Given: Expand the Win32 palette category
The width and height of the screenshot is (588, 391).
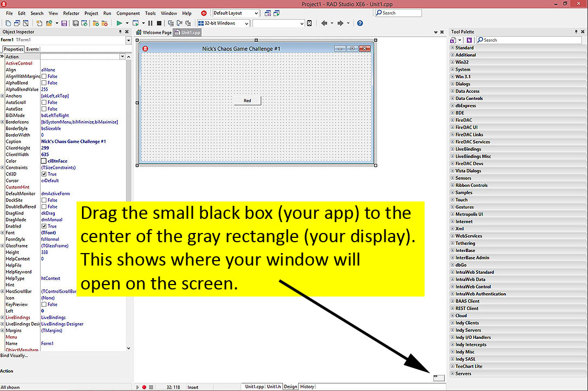Looking at the screenshot, I should pos(452,62).
